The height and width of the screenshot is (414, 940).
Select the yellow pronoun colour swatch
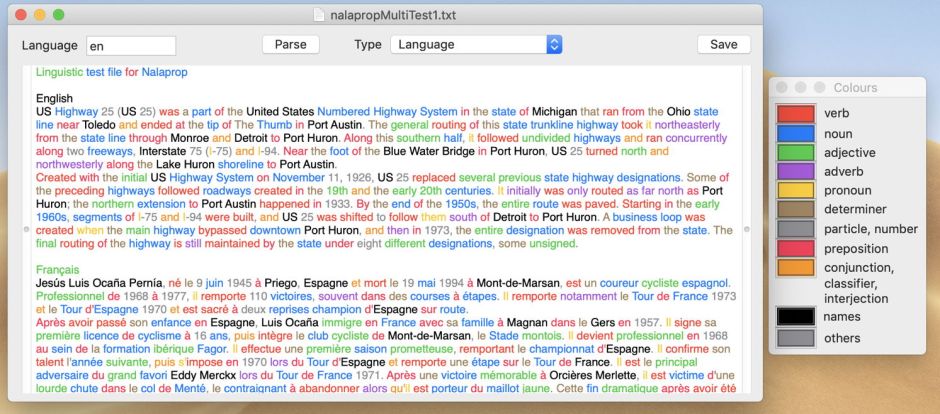click(x=796, y=191)
